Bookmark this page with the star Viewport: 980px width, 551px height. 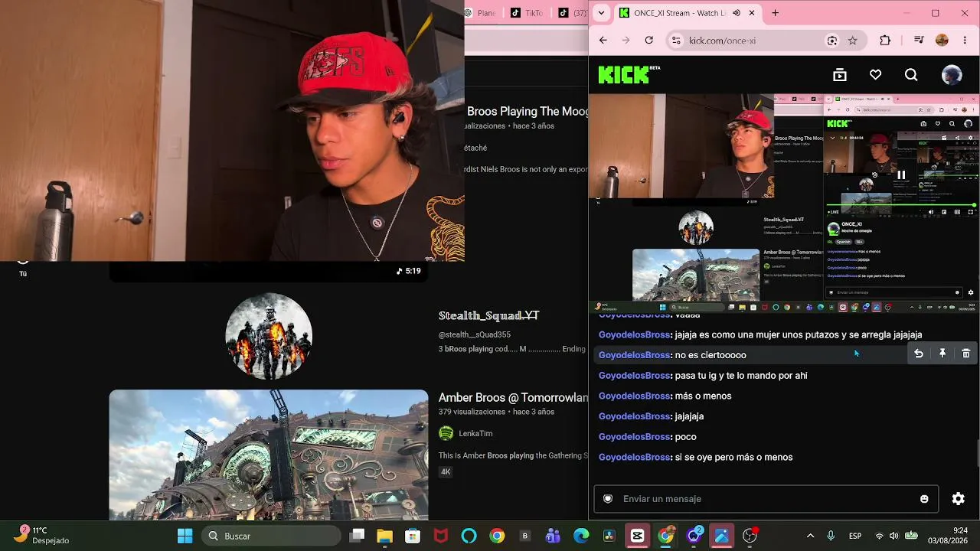click(x=852, y=41)
